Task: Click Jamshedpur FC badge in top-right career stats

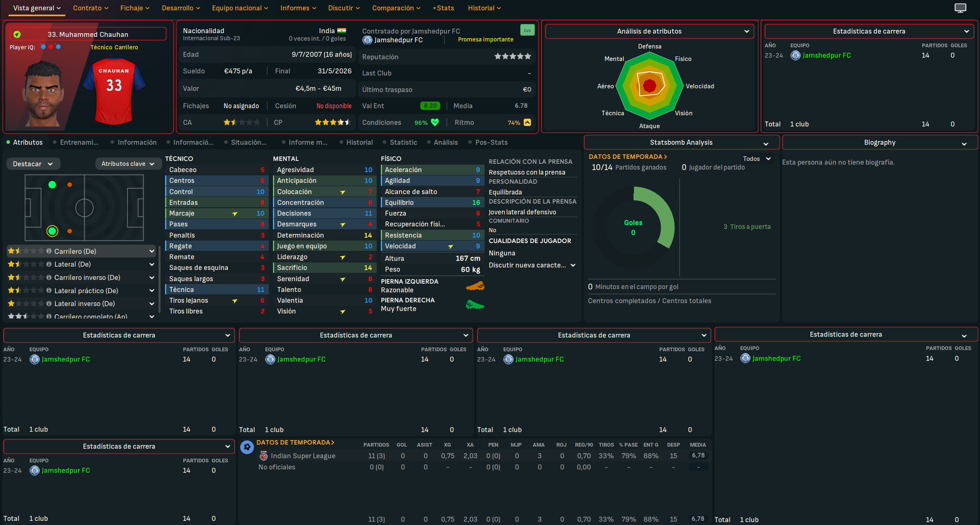Action: pos(795,56)
